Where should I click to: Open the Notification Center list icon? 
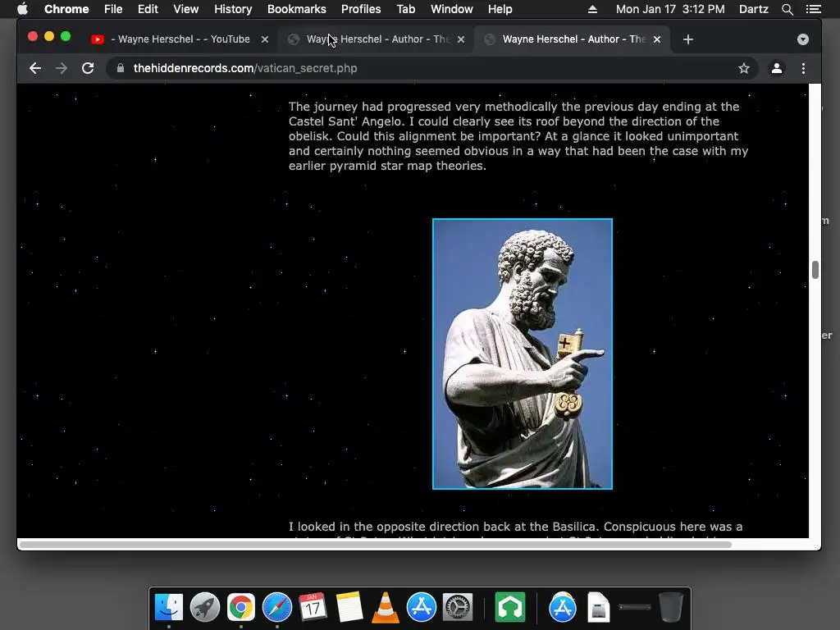[x=813, y=9]
